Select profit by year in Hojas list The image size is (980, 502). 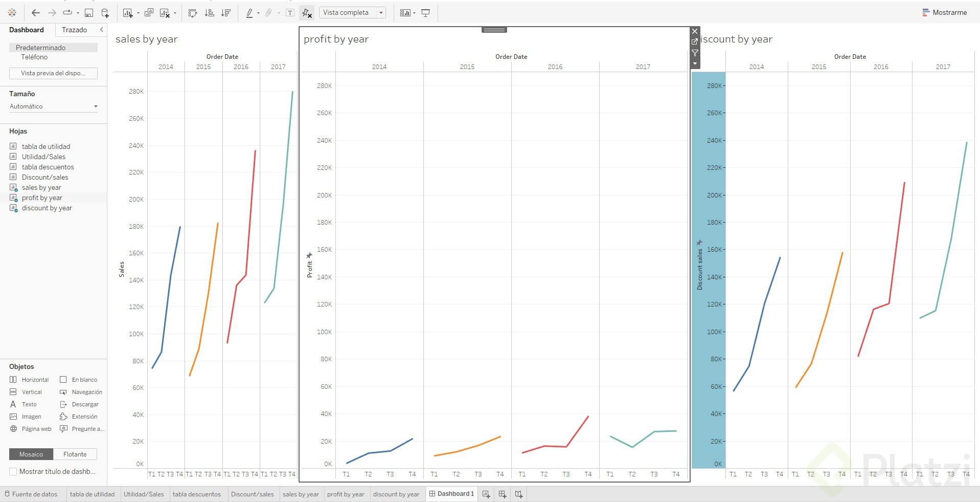pos(42,198)
